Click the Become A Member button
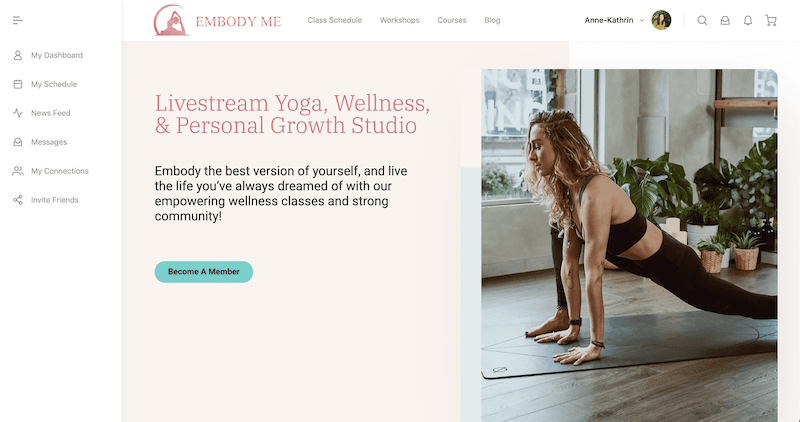 point(204,272)
